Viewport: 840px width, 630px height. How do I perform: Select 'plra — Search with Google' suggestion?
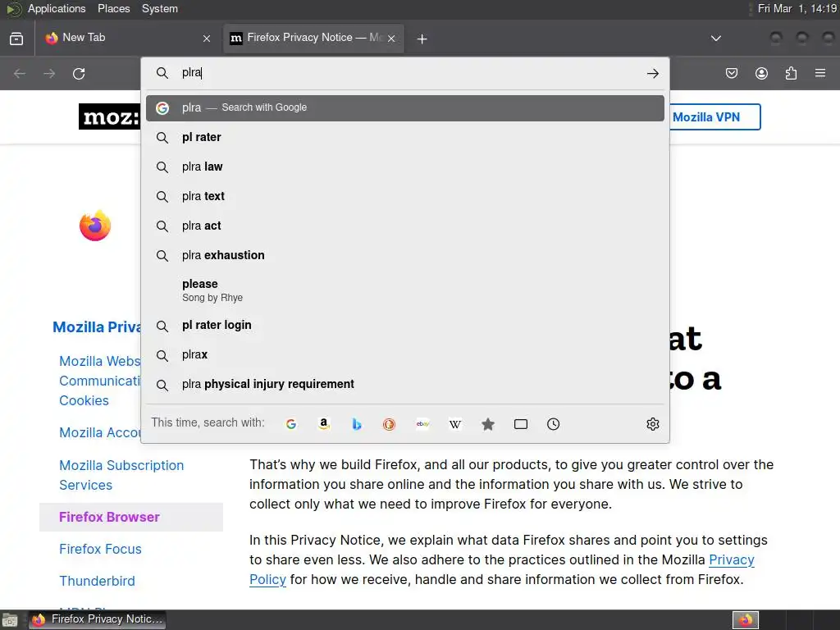coord(405,108)
